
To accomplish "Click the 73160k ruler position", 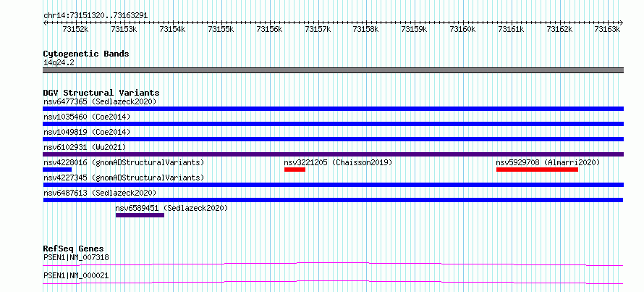I will 462,29.
